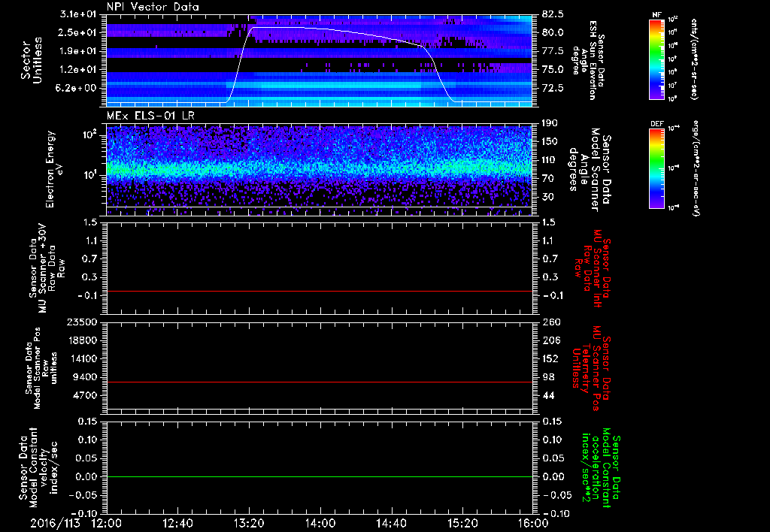Viewport: 770px width, 532px height.
Task: Click the 12:00 time axis label
Action: click(x=107, y=523)
